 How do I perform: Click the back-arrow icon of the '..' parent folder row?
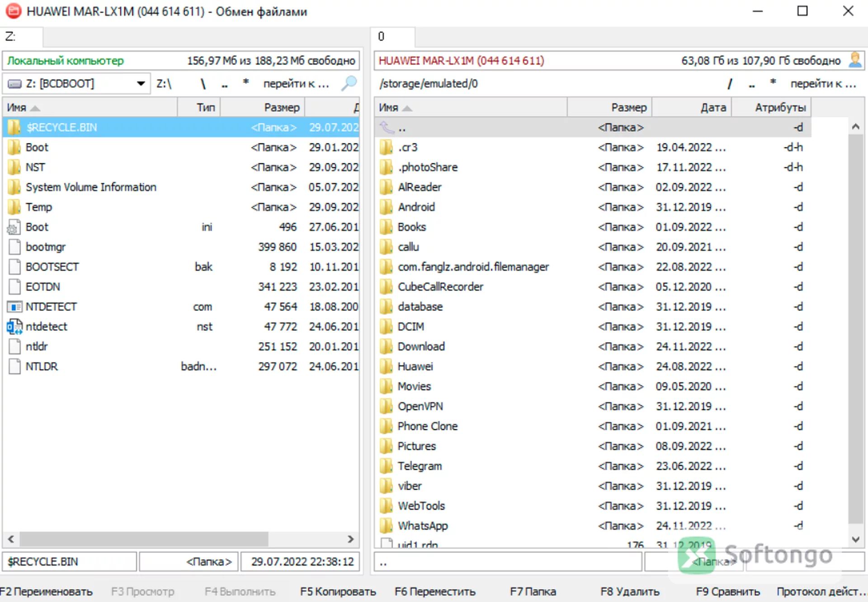click(x=387, y=127)
